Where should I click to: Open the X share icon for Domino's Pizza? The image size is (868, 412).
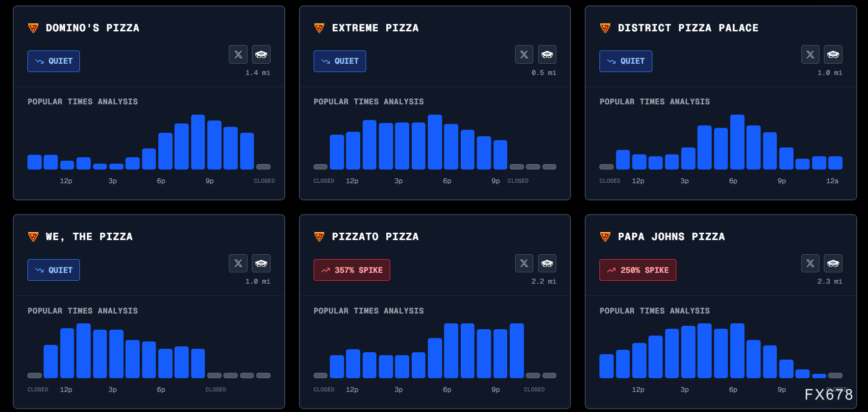(238, 54)
